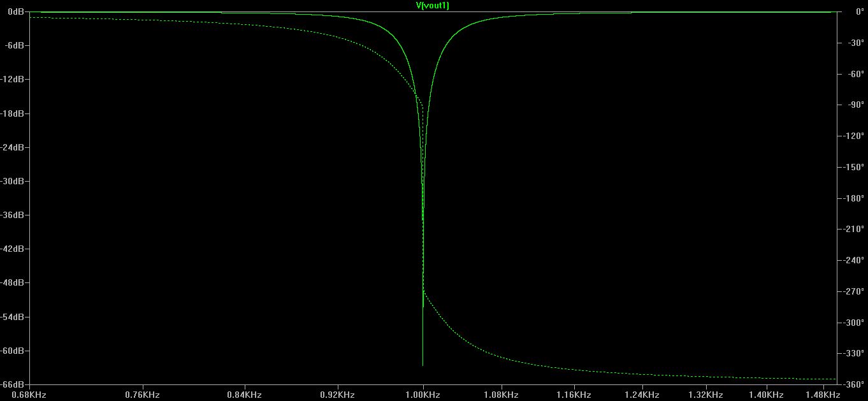868x401 pixels.
Task: Click the -120° phase axis label
Action: [854, 136]
